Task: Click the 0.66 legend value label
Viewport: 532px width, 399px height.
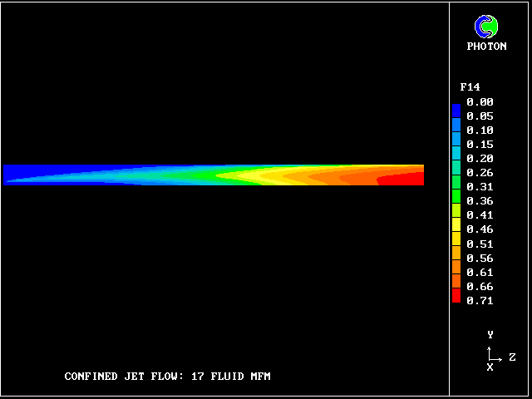Action: (x=480, y=287)
